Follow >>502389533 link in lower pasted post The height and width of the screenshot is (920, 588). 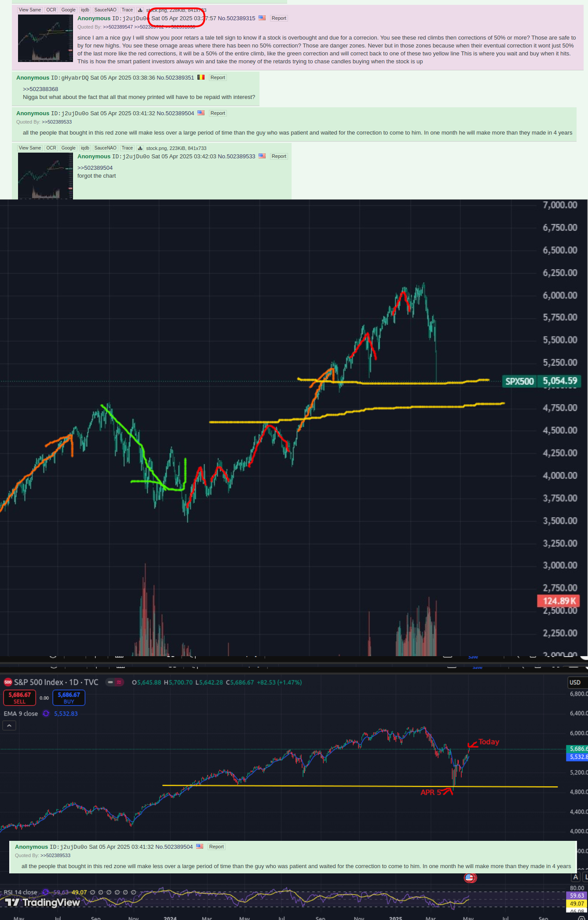pos(55,855)
